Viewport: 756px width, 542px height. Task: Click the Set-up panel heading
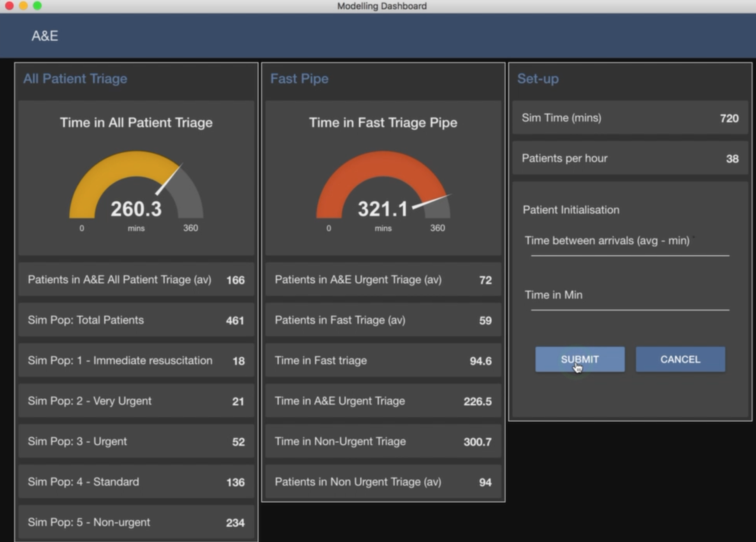pos(538,79)
